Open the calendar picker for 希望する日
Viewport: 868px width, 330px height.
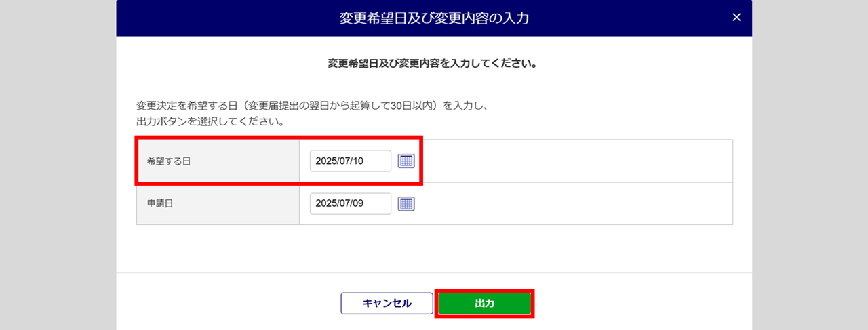click(406, 161)
